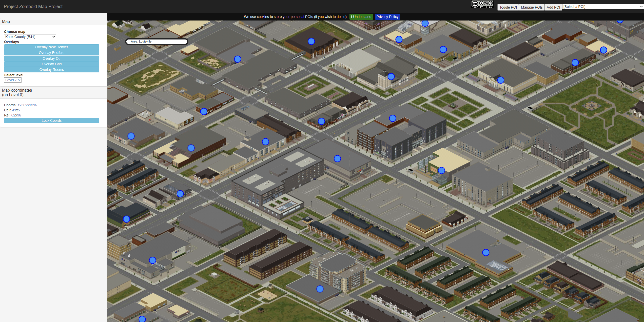The width and height of the screenshot is (644, 322).
Task: Open the Choose map dropdown
Action: pos(30,37)
